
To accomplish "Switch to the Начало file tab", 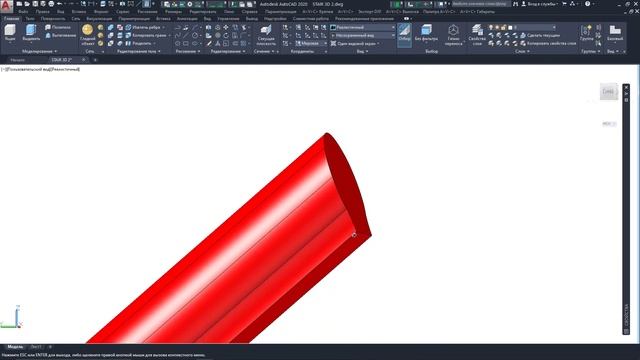I will tap(18, 60).
